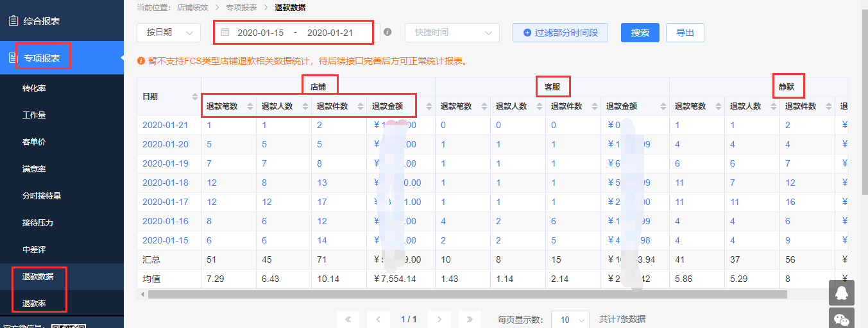Go to the next page arrow
Screen dimensions: 868x328
439,319
